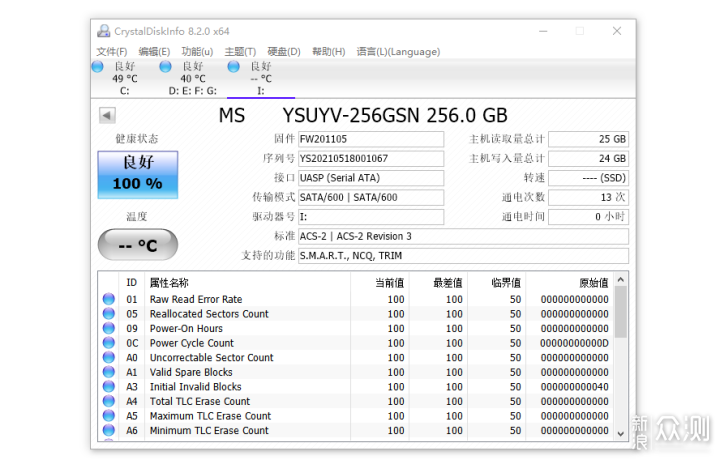Click the drive letter field I:
720x460 pixels.
[371, 217]
